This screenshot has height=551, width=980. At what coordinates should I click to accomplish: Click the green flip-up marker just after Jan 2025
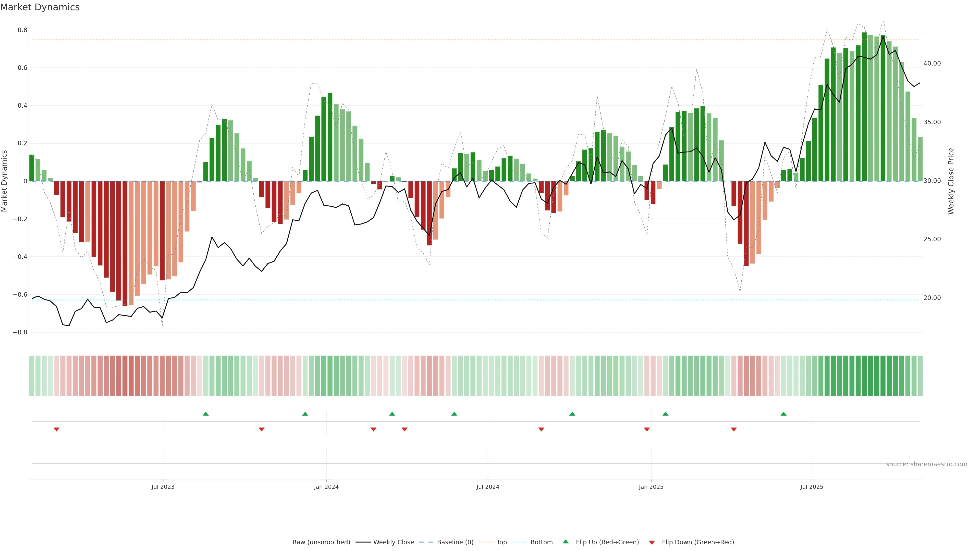(665, 414)
